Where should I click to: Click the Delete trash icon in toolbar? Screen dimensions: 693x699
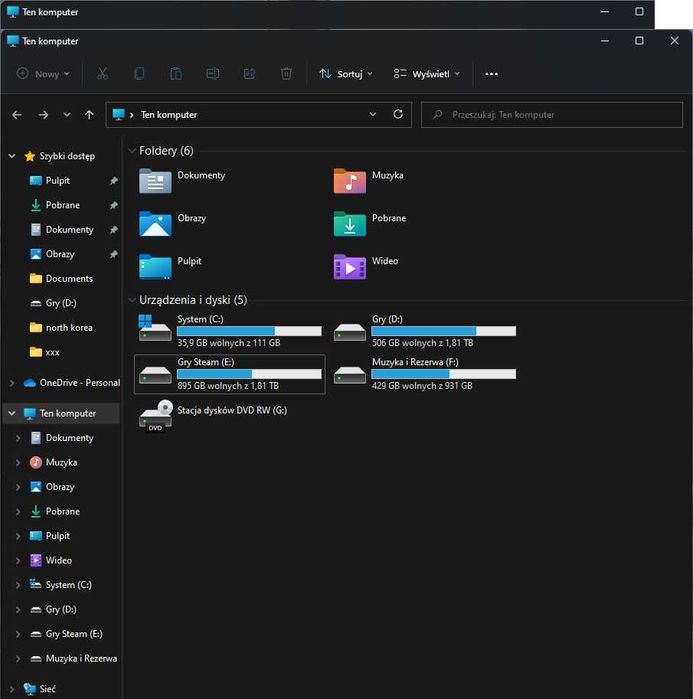(286, 74)
